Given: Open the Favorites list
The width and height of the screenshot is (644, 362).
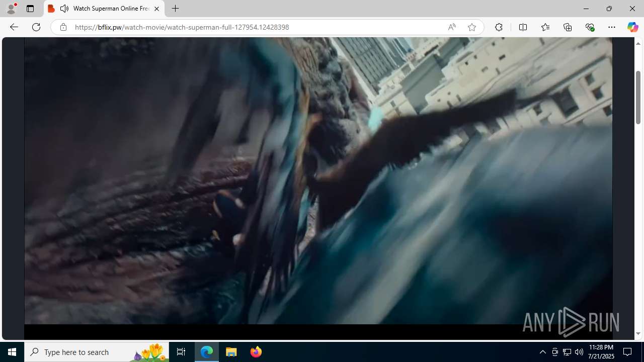Looking at the screenshot, I should pyautogui.click(x=545, y=27).
